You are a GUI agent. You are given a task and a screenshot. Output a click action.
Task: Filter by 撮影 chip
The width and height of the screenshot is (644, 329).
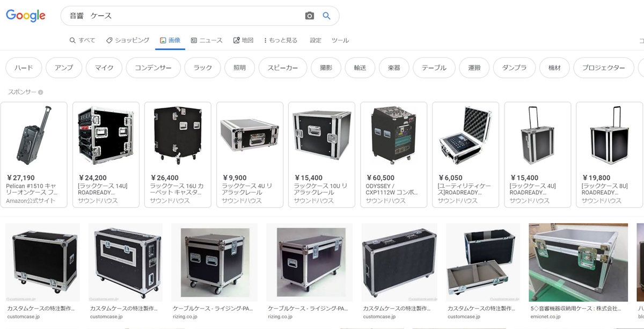pos(326,68)
